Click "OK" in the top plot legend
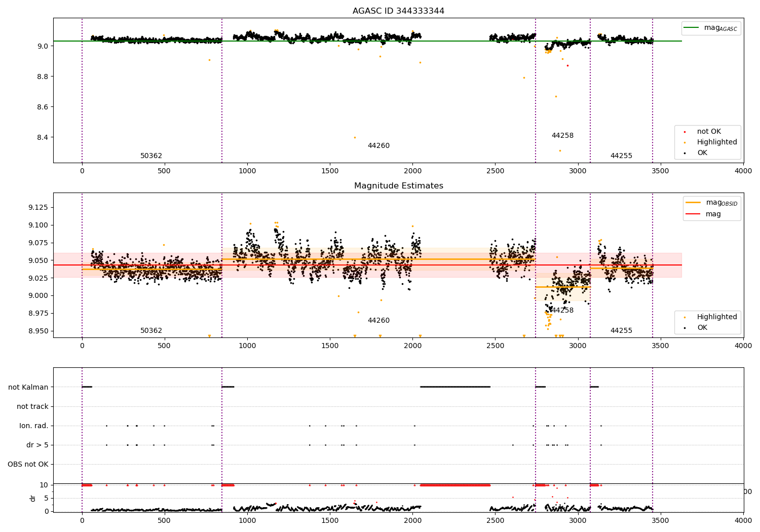Viewport: 760px width, 532px height. click(x=702, y=153)
